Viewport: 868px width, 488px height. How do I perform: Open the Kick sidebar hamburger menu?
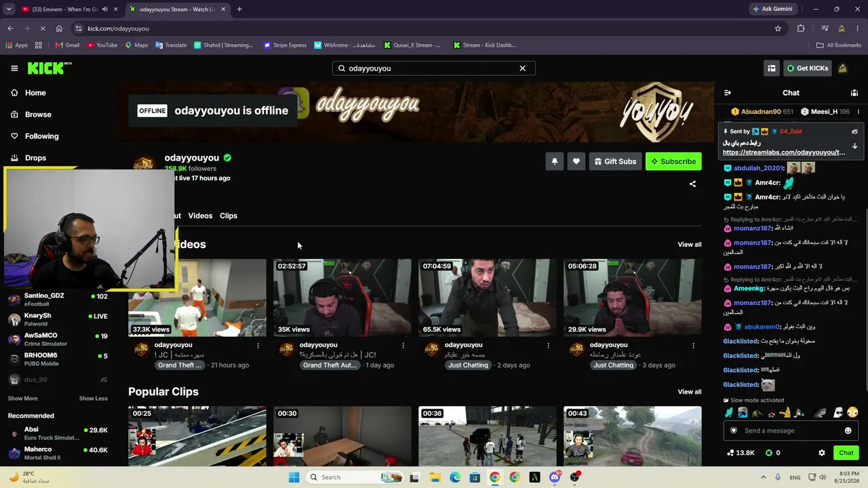click(x=14, y=68)
